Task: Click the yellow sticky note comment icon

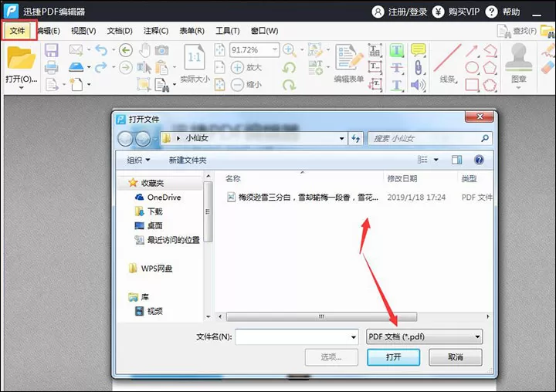Action: pos(419,50)
